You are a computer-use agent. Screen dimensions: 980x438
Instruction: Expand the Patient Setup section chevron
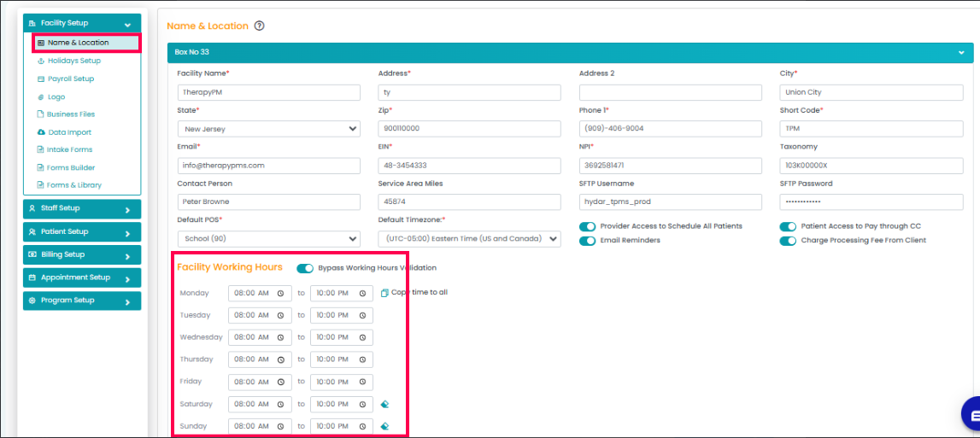(x=127, y=233)
